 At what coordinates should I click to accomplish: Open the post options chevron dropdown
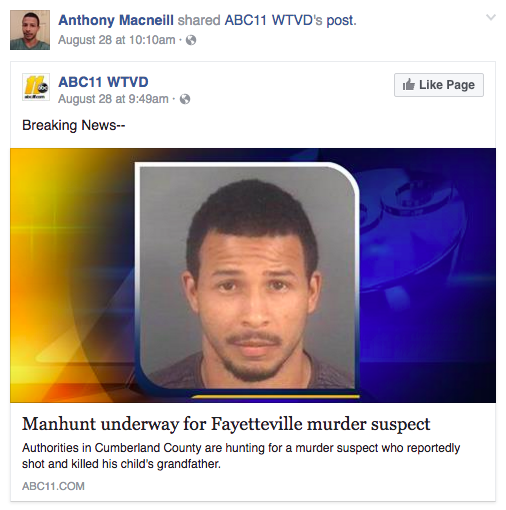(491, 17)
